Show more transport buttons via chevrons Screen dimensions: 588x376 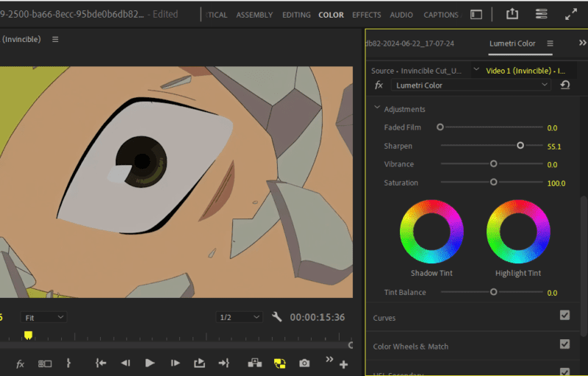329,359
